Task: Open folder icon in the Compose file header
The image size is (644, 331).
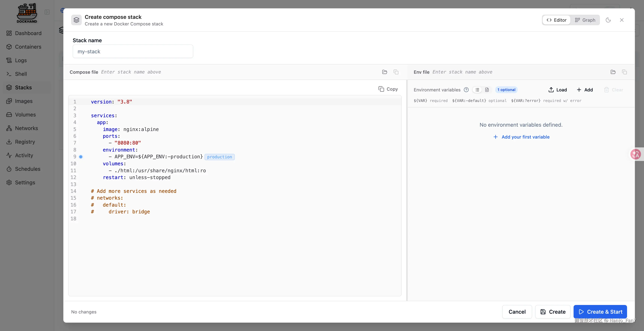Action: coord(385,72)
